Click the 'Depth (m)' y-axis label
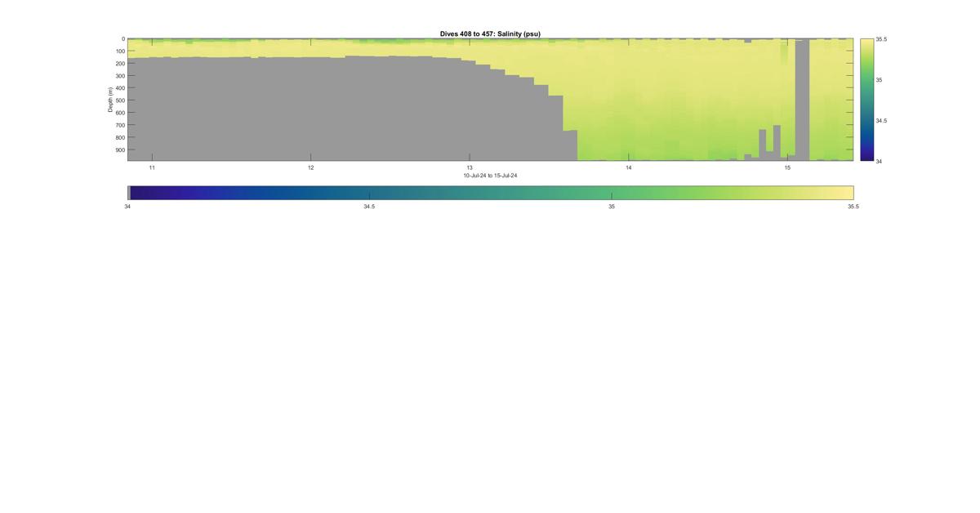 pyautogui.click(x=109, y=100)
